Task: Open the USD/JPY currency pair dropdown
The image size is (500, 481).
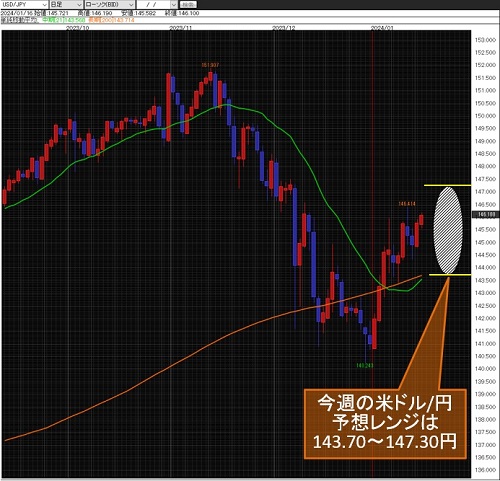Action: (24, 5)
